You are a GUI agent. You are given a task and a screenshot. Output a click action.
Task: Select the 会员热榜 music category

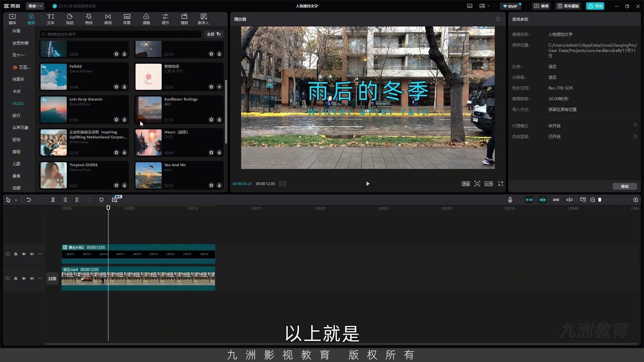click(20, 43)
